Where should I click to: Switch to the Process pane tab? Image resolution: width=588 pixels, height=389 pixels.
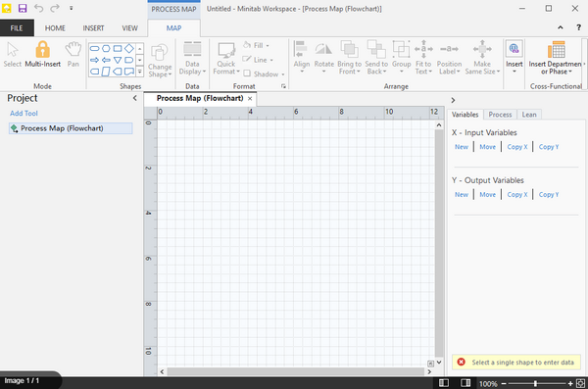500,115
